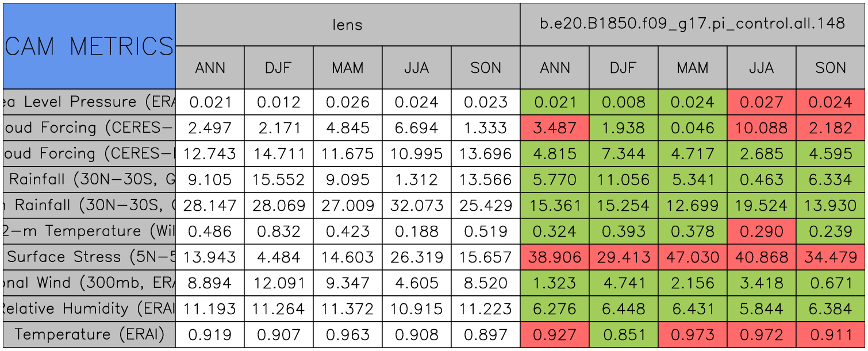This screenshot has height=351, width=868.
Task: Select the b.e20.B1850 pi_control group header
Action: (x=692, y=24)
